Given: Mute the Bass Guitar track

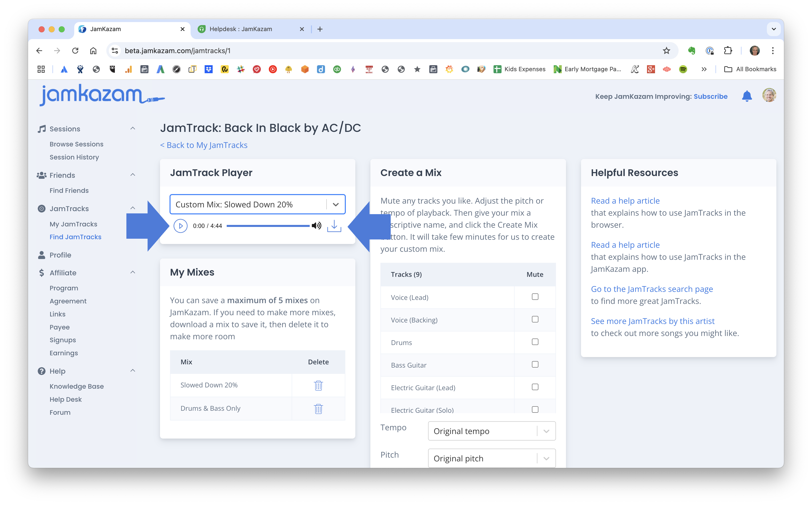Looking at the screenshot, I should tap(535, 364).
